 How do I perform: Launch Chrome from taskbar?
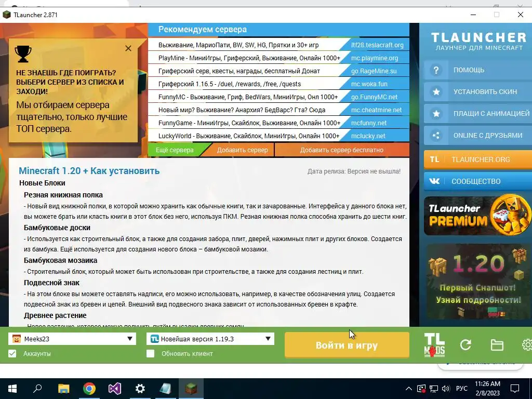89,388
